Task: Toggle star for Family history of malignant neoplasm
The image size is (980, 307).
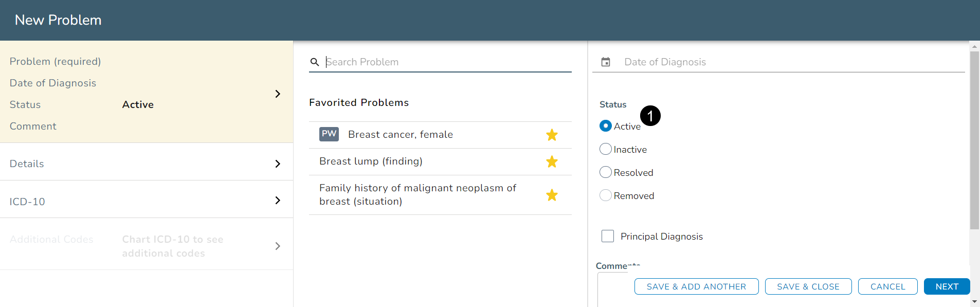Action: click(x=552, y=195)
